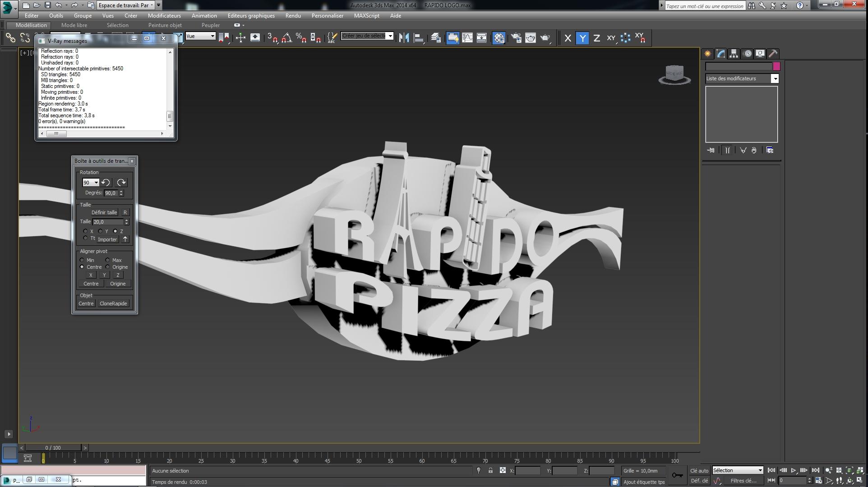868x487 pixels.
Task: Click the Utilities hammer panel icon
Action: [x=773, y=54]
